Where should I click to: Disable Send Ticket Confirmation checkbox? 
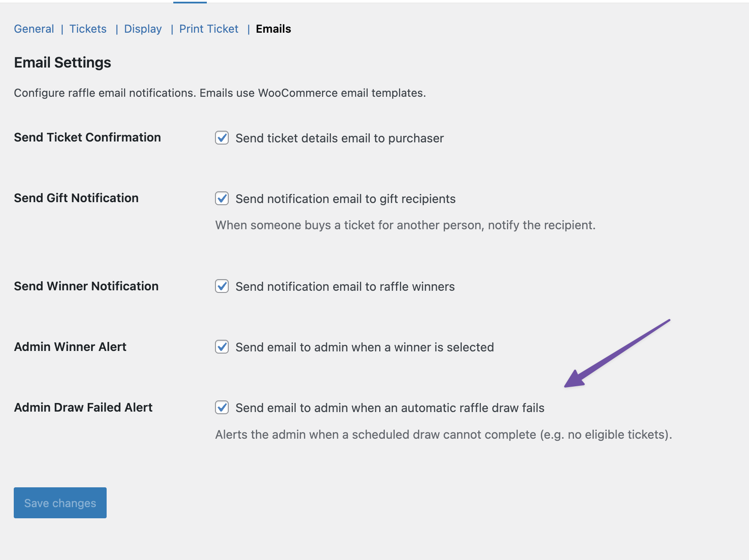[x=221, y=138]
